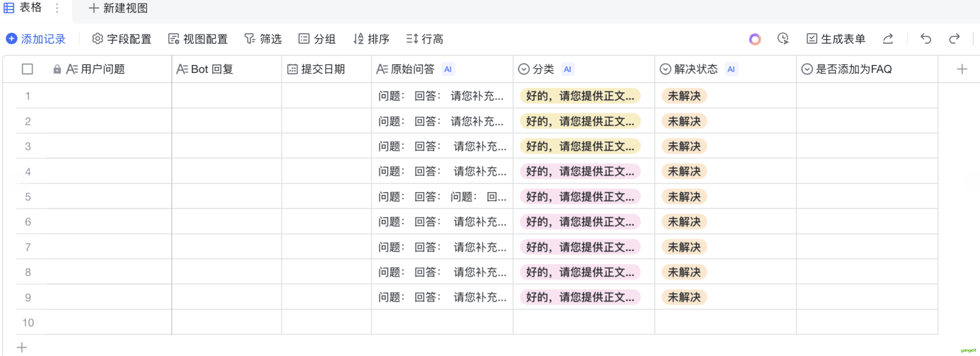The image size is (980, 356).
Task: Open the 筛选 filter option
Action: pyautogui.click(x=263, y=39)
